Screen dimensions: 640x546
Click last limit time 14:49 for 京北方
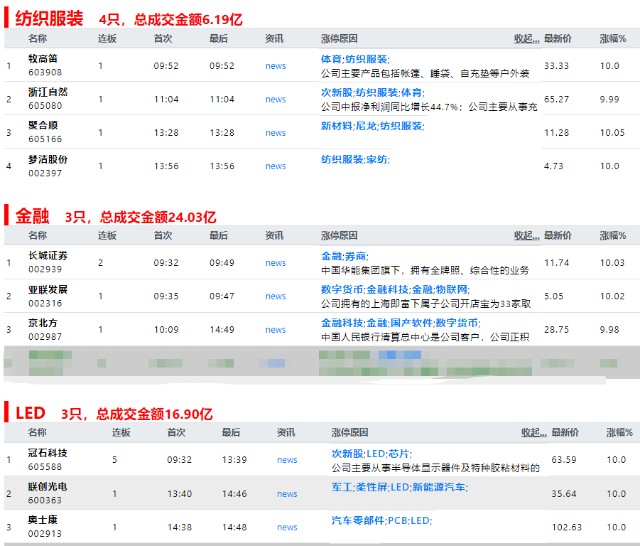222,330
